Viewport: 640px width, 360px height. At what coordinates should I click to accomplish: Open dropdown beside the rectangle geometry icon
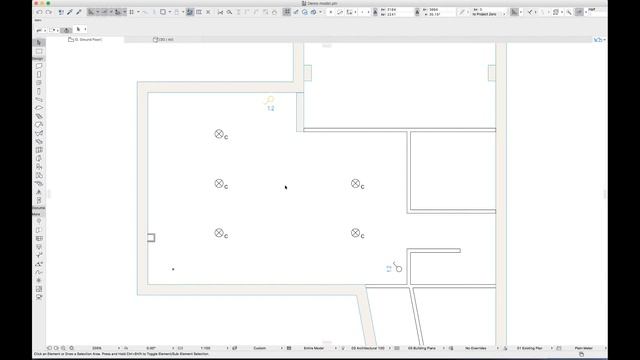[170, 12]
